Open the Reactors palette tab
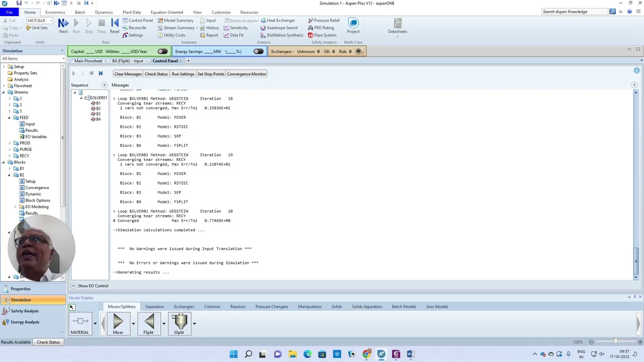 (238, 307)
